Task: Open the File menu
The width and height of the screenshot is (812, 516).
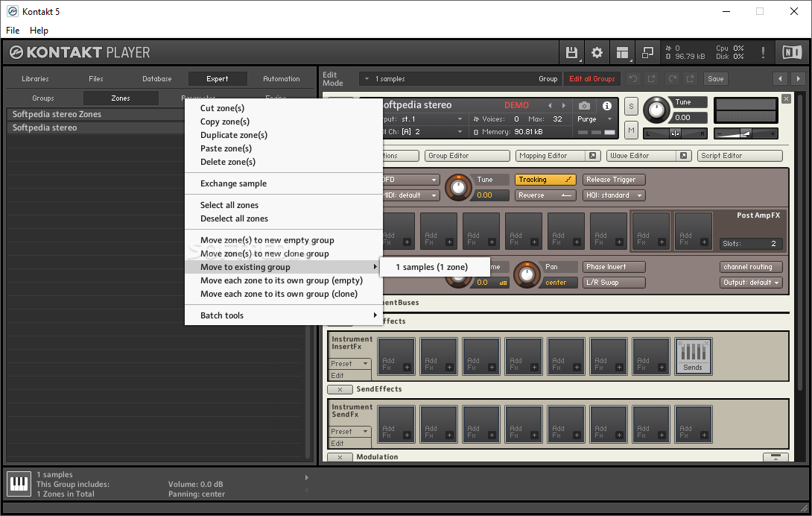Action: (x=13, y=30)
